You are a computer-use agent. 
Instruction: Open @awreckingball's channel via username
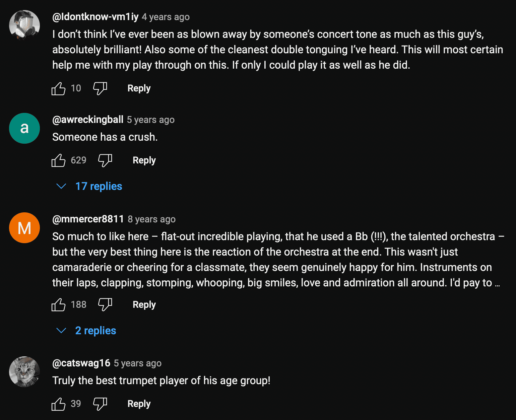tap(88, 120)
